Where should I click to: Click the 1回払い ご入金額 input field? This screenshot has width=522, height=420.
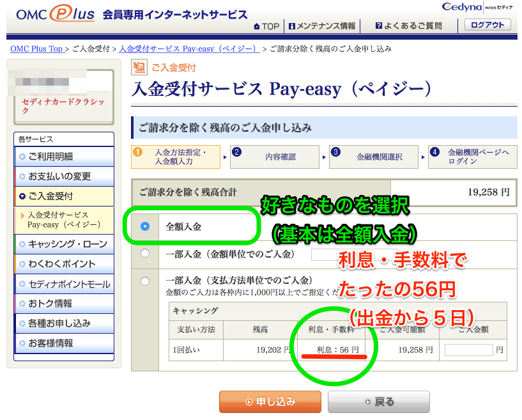[469, 350]
